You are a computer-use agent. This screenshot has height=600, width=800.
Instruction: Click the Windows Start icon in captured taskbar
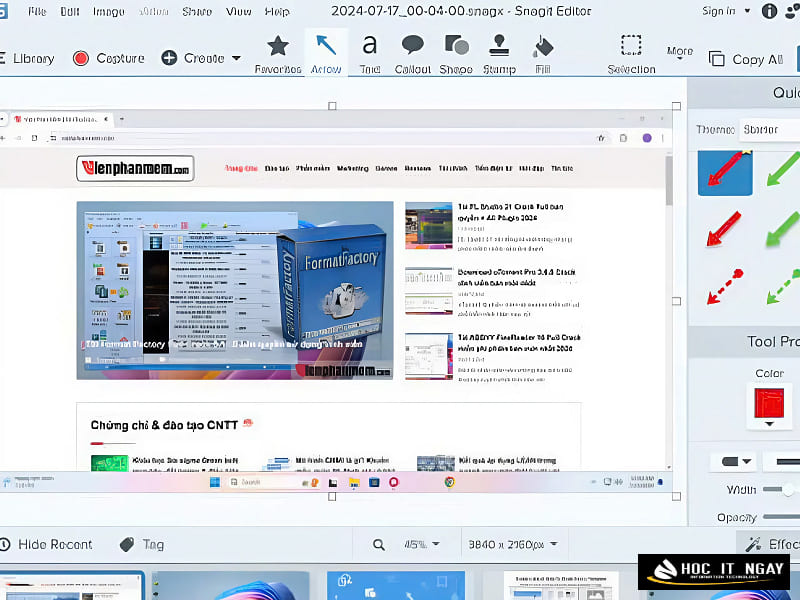[x=215, y=482]
